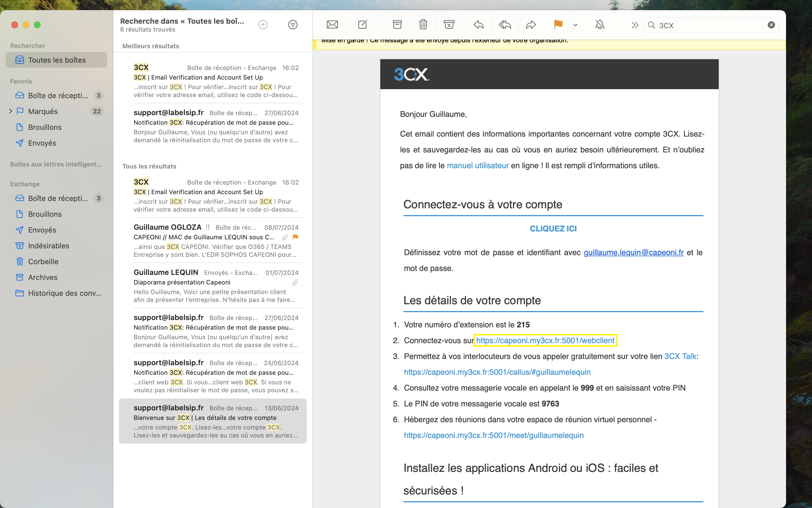The image size is (812, 508).
Task: Open Favoris Envoyés folder
Action: pos(56,143)
